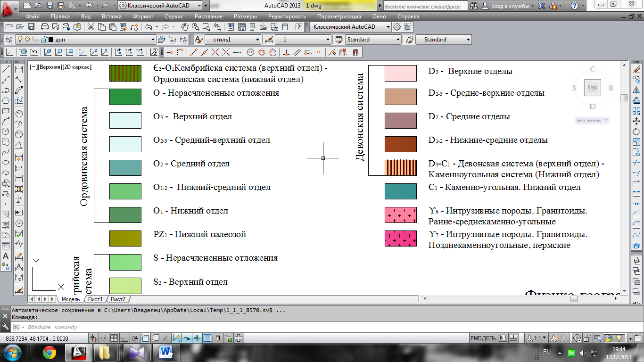Click the dark green 'O - Нерасчлененные отложения' swatch

(x=125, y=97)
